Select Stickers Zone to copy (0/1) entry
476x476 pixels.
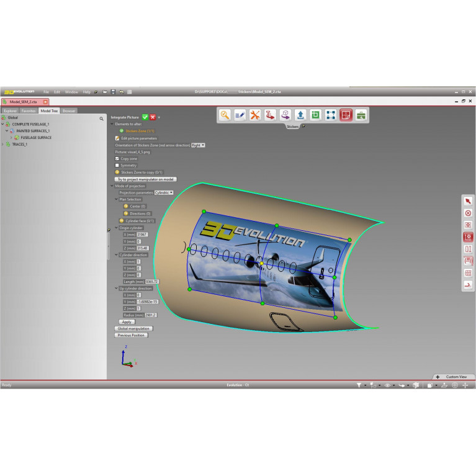141,173
